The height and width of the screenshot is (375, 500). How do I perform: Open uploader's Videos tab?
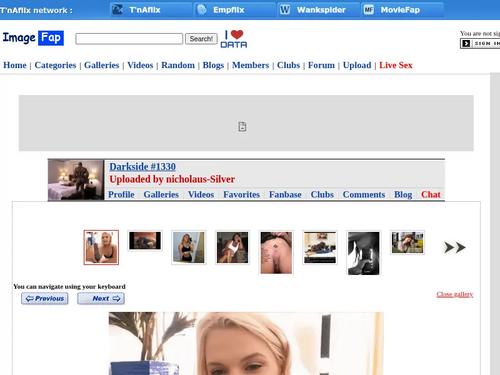[201, 194]
